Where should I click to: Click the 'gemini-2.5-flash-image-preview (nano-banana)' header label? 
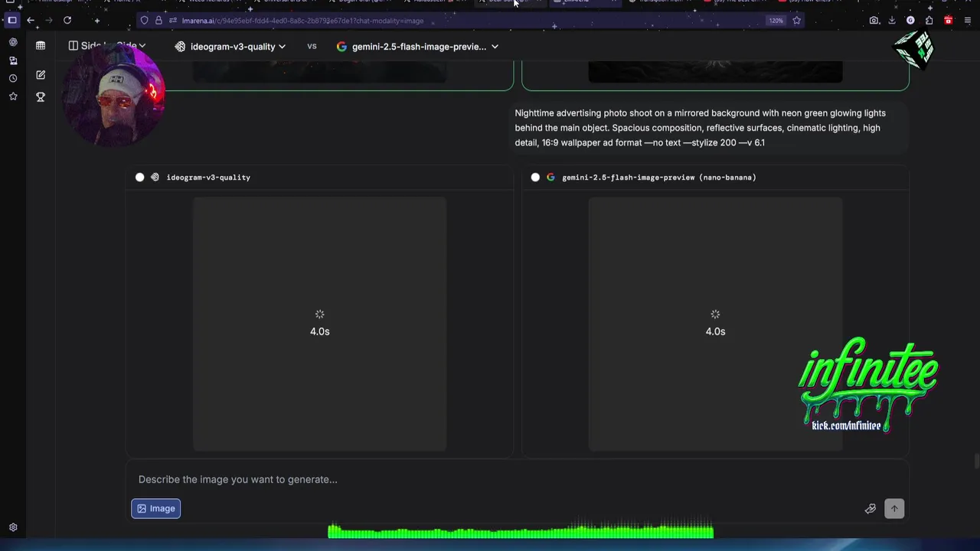[x=659, y=178]
